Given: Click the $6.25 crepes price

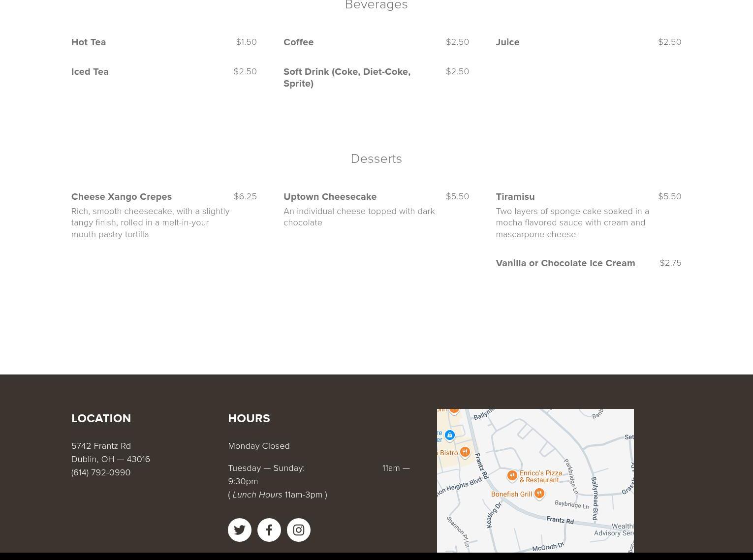Looking at the screenshot, I should click(x=245, y=196).
